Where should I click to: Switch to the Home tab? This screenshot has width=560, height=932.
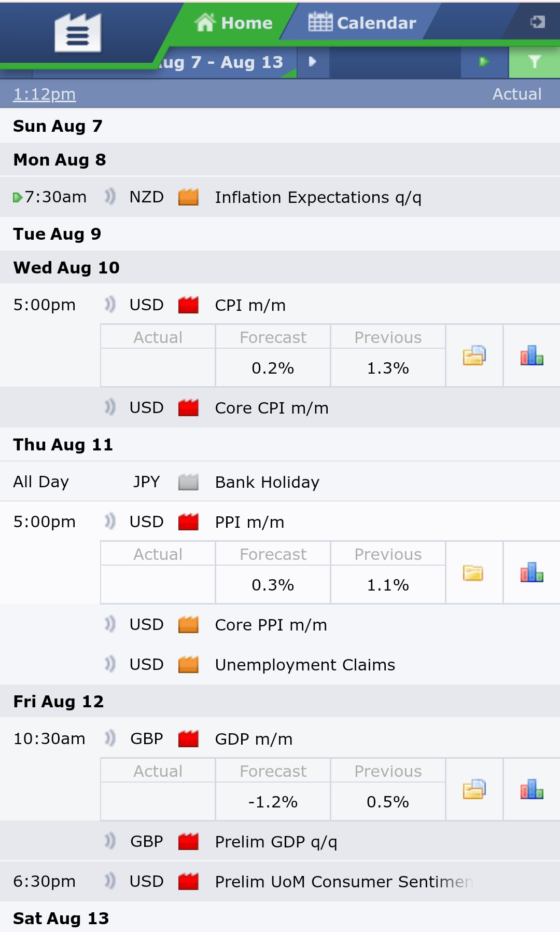233,23
